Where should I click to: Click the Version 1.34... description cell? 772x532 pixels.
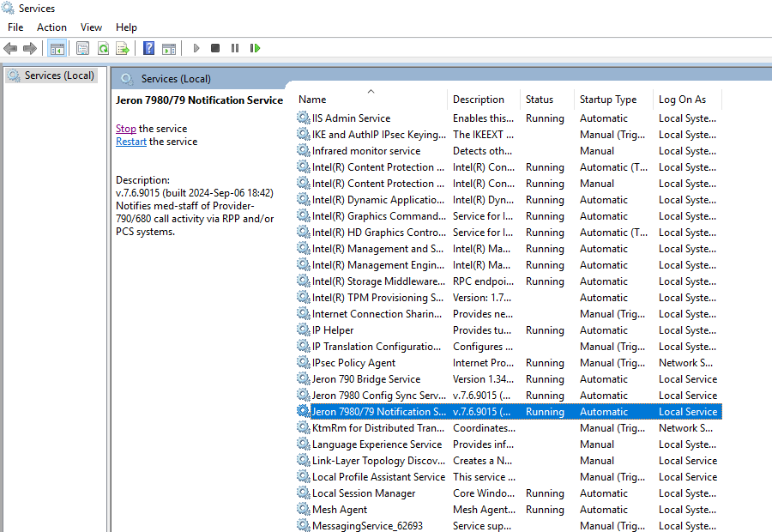[483, 378]
